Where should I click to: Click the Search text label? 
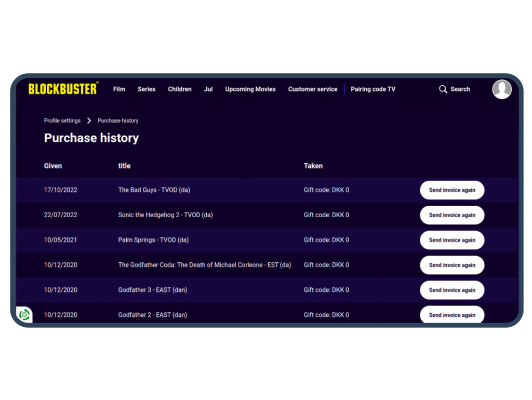pyautogui.click(x=460, y=89)
